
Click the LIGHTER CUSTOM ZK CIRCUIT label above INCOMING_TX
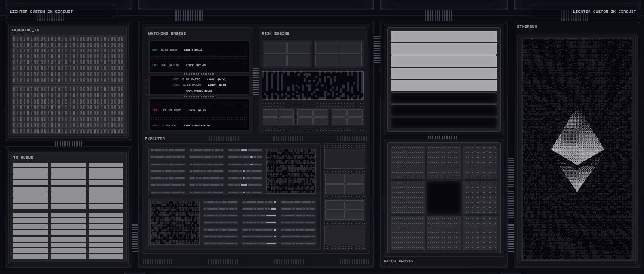41,12
